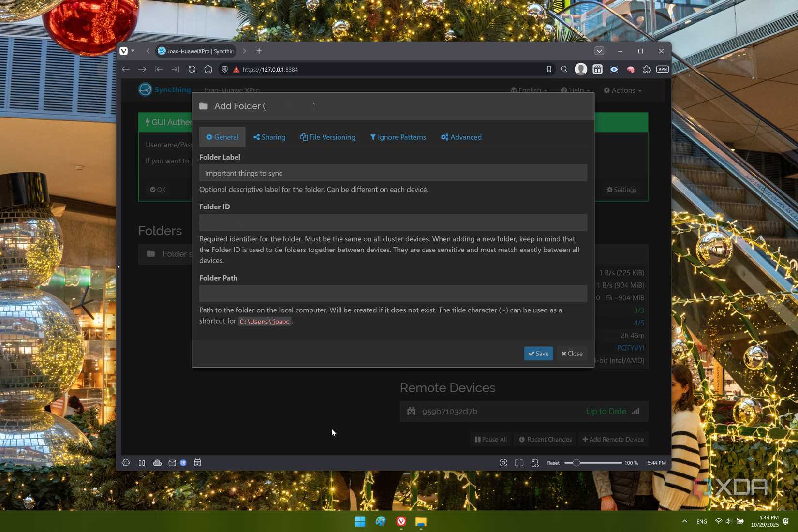Image resolution: width=798 pixels, height=532 pixels.
Task: Click inside the Folder Path field
Action: click(393, 294)
